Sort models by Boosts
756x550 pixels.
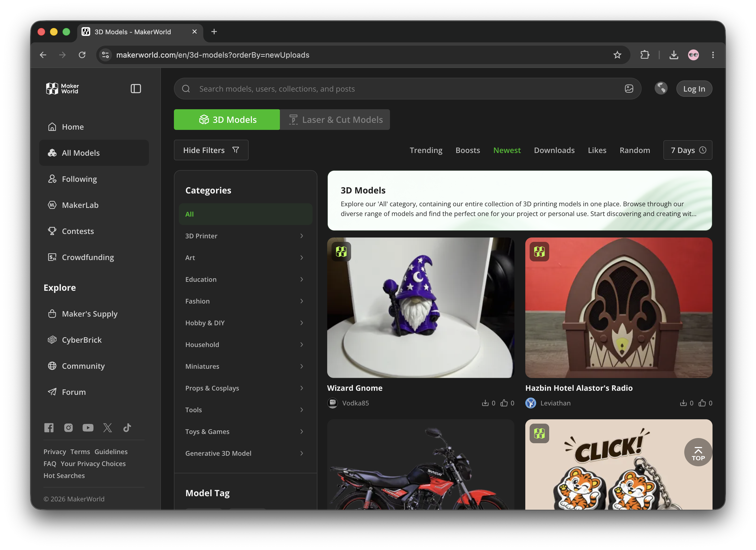pos(468,150)
